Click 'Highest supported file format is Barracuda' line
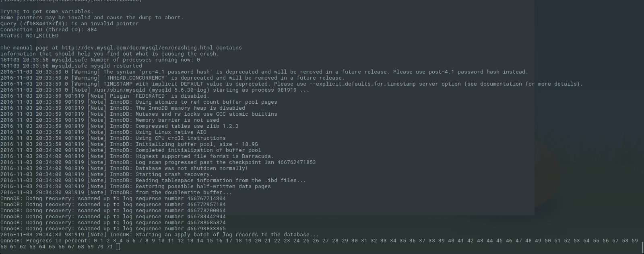644x254 pixels. click(204, 156)
